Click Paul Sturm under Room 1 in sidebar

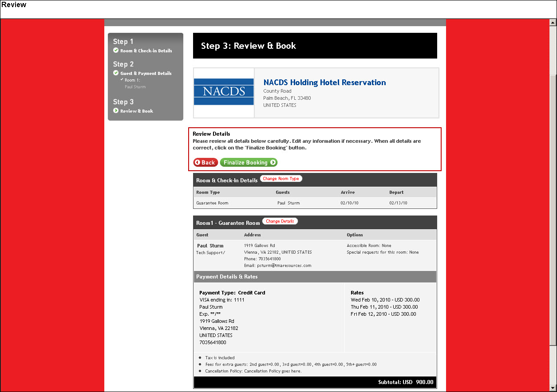coord(135,87)
